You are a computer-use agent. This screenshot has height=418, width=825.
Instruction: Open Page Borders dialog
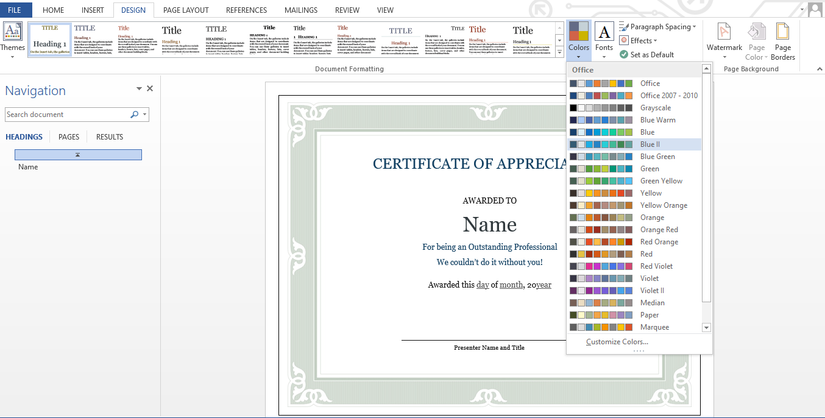coord(782,40)
